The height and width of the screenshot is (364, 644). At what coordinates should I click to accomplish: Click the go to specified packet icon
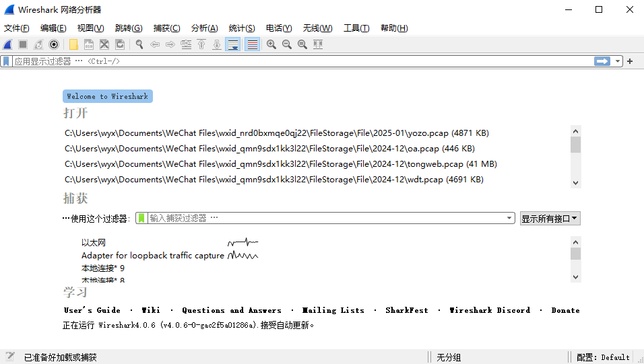(186, 44)
